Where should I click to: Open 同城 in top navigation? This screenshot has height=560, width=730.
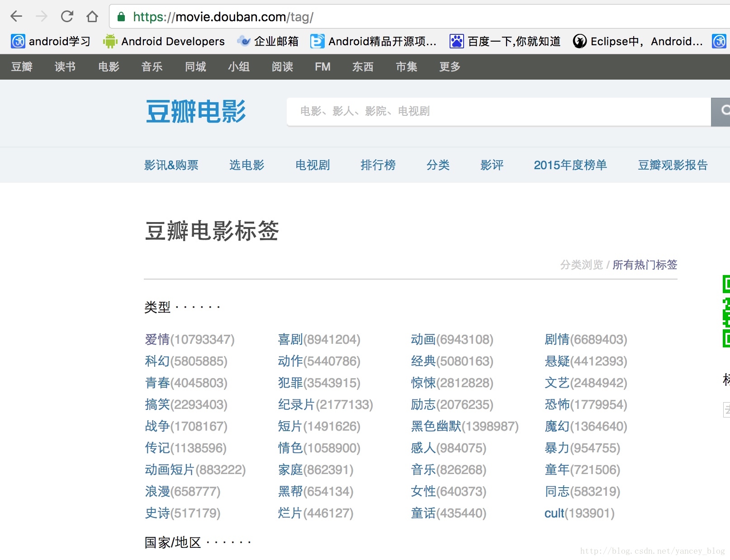coord(195,67)
